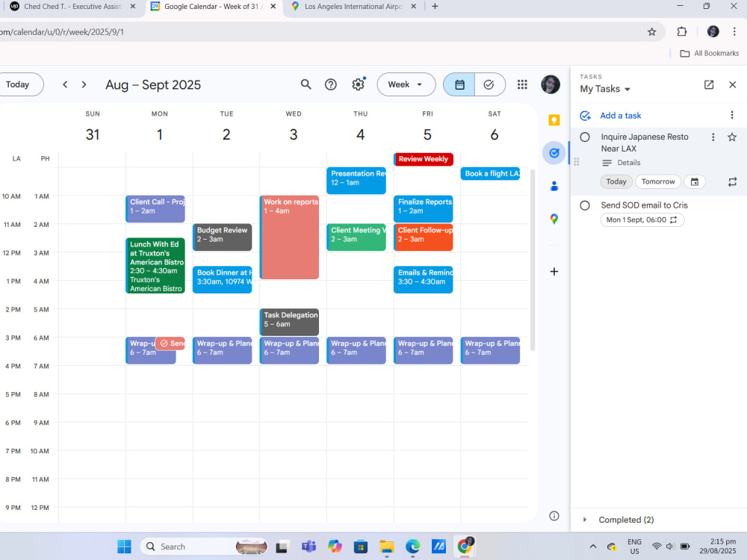This screenshot has width=747, height=560.
Task: Open Book a flight event Saturday
Action: 490,174
